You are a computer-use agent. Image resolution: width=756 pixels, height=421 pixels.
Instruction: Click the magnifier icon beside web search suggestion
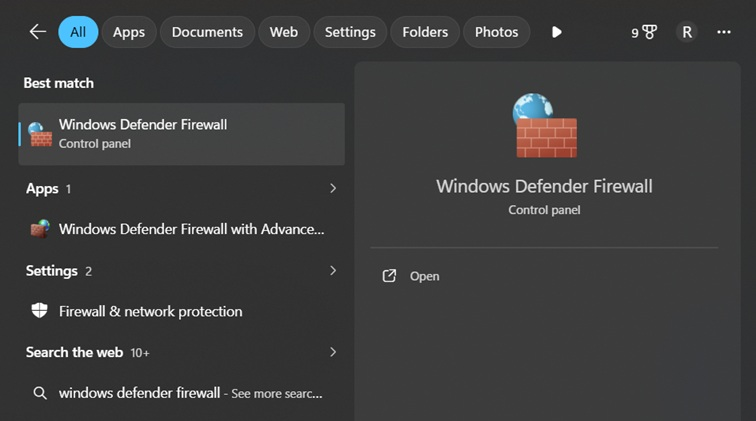40,393
